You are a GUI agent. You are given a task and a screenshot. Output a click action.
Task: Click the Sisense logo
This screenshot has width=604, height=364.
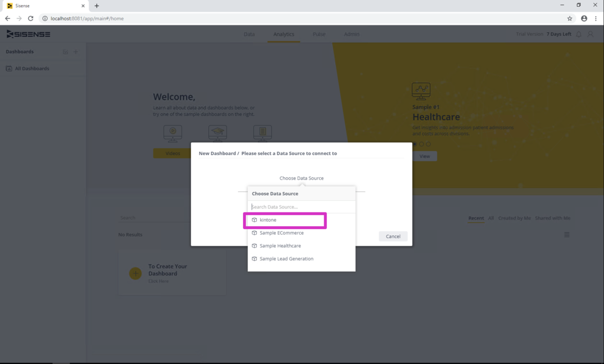[x=28, y=34]
